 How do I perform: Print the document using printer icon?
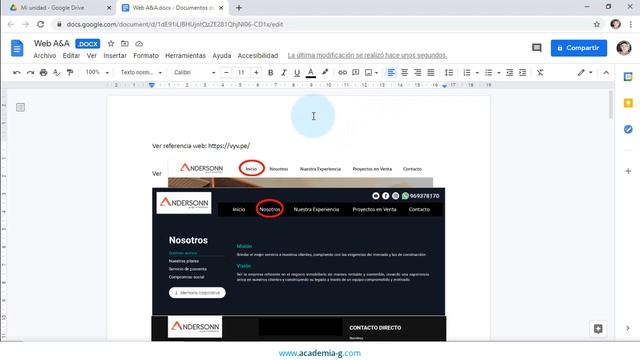tap(43, 73)
